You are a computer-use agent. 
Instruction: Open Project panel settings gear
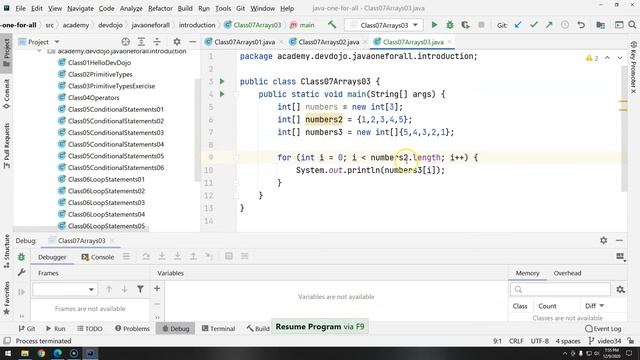tap(177, 42)
